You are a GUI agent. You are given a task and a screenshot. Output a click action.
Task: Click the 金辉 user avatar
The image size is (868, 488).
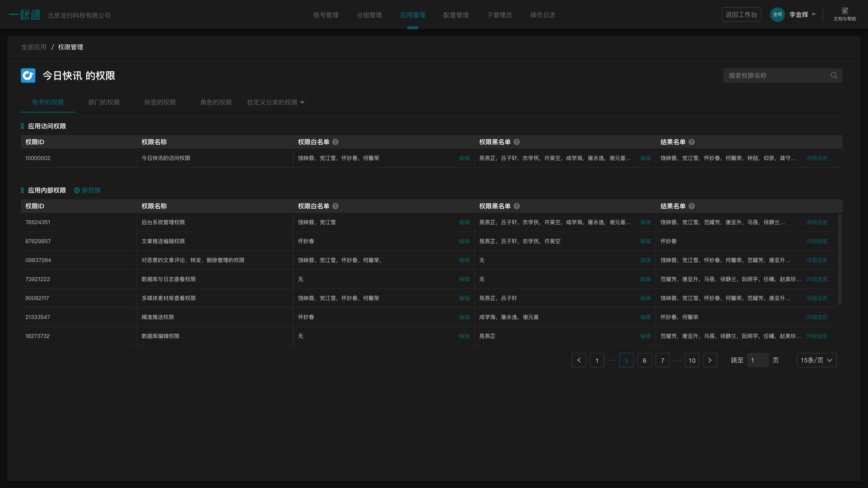coord(777,15)
